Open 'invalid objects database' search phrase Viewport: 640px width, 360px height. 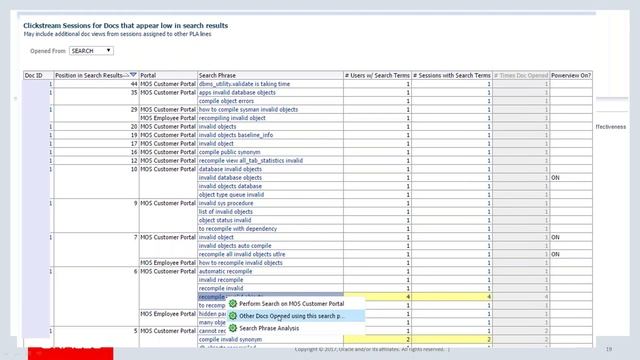click(x=230, y=186)
